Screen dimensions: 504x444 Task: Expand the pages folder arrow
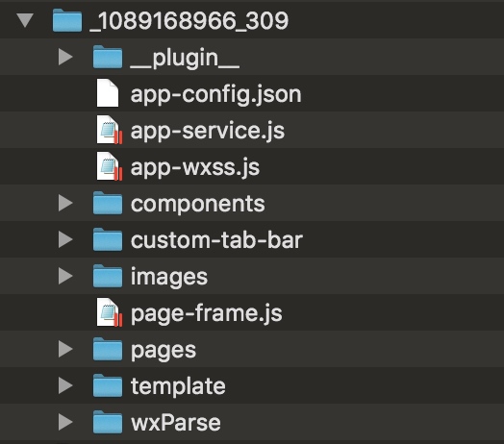[65, 349]
